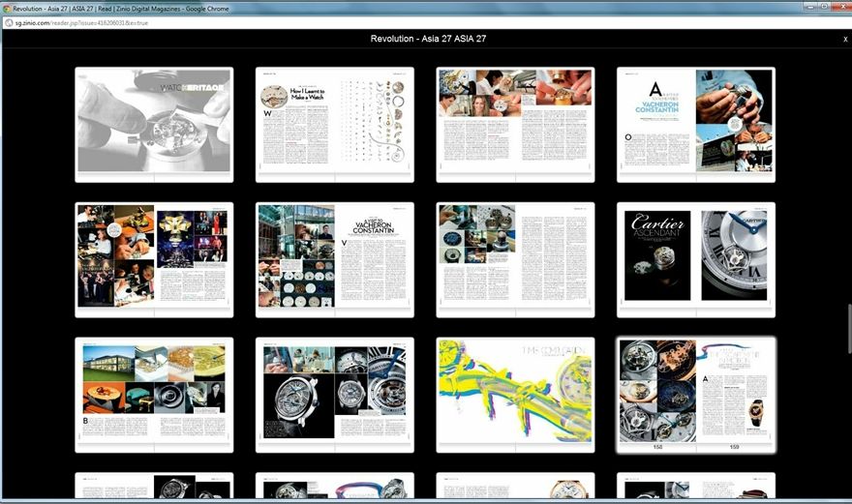Open the Cartier Ascendant spread
The width and height of the screenshot is (852, 504).
(x=696, y=259)
